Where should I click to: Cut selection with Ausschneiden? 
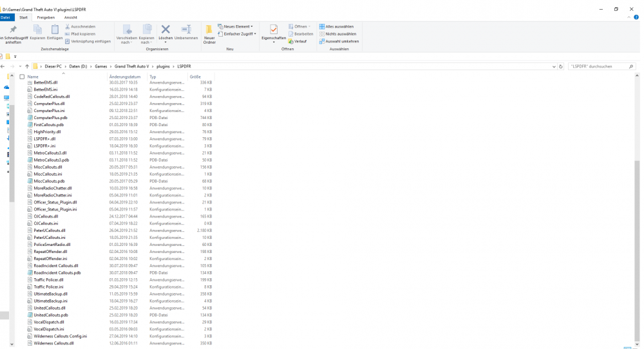point(80,26)
